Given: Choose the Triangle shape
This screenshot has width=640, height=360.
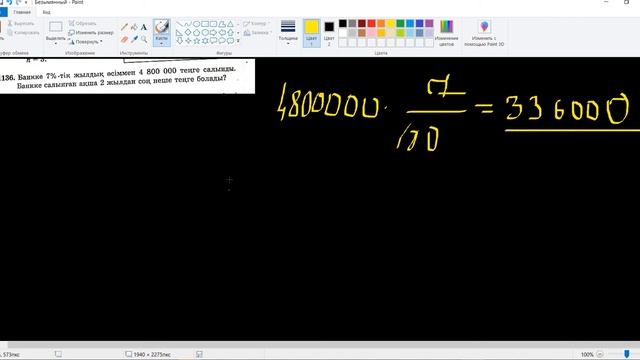Looking at the screenshot, I should tap(231, 24).
